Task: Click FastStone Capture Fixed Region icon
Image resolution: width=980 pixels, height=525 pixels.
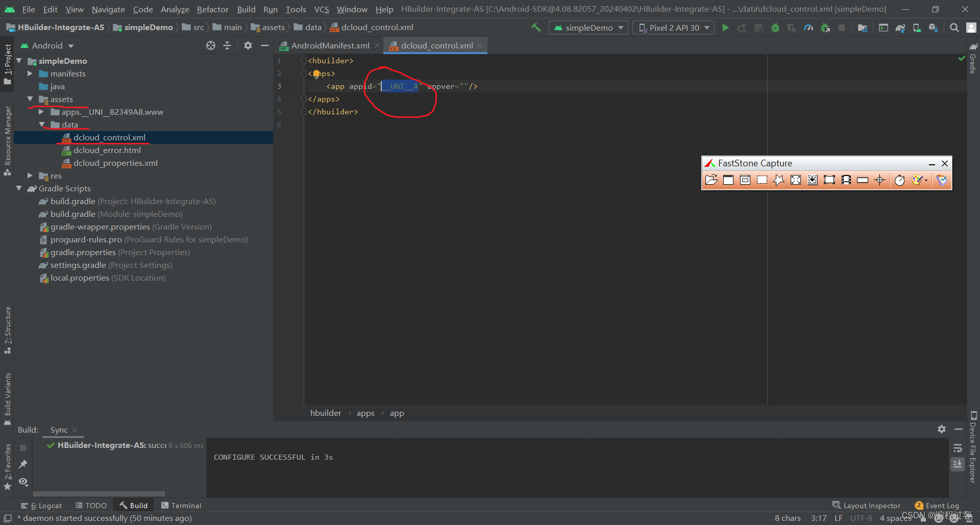Action: (829, 180)
